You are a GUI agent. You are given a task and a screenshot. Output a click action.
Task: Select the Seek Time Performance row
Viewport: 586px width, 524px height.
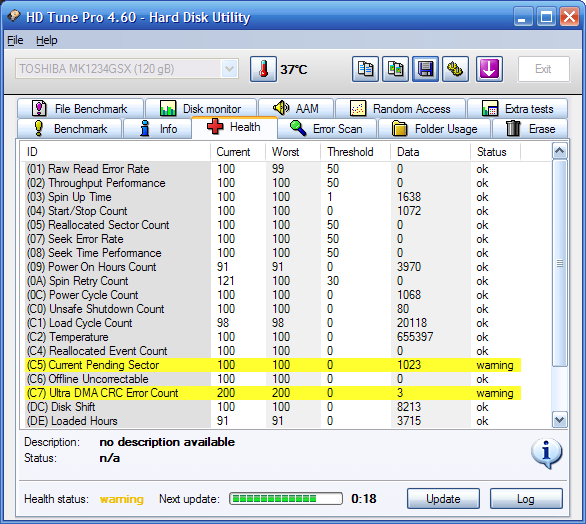pyautogui.click(x=273, y=253)
